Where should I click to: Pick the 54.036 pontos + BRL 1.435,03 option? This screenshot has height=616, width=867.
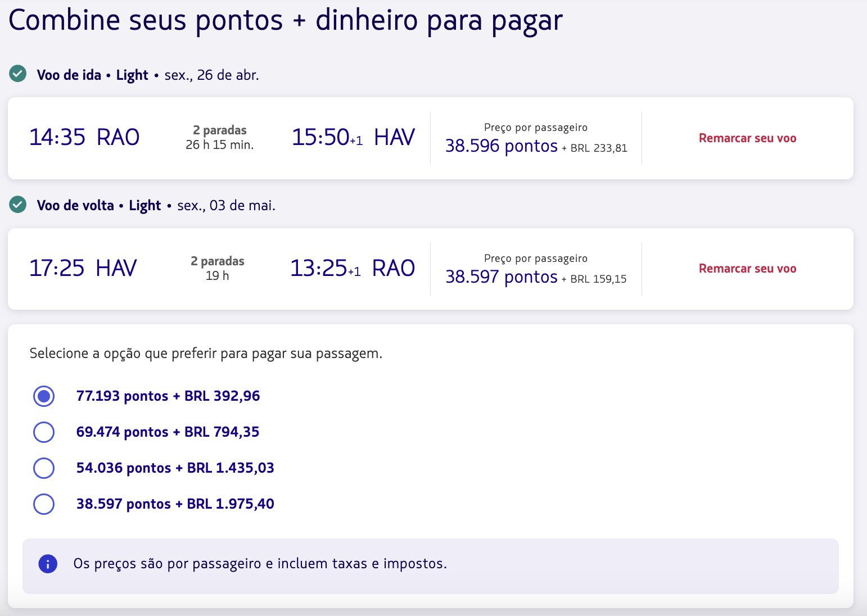44,468
